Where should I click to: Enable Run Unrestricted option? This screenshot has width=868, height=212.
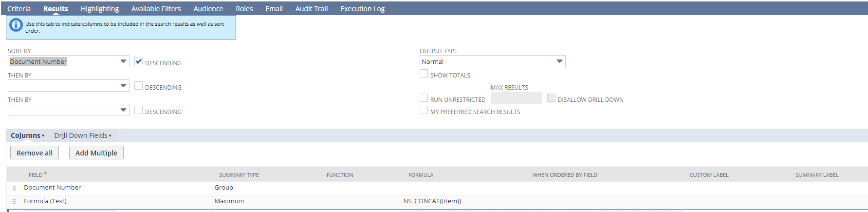tap(424, 98)
